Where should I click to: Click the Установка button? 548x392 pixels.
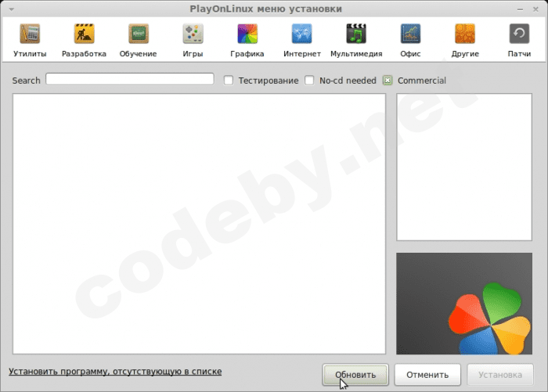[x=500, y=375]
